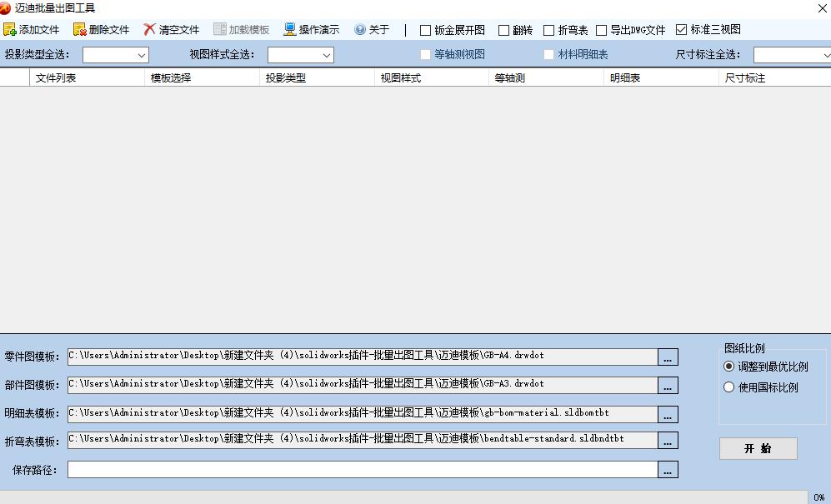831x504 pixels.
Task: Click the 操作演示 label text
Action: coord(319,30)
